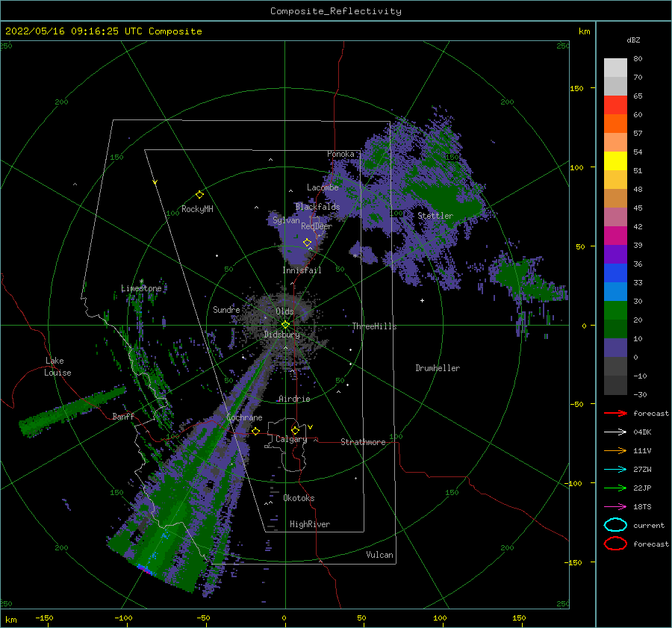The height and width of the screenshot is (628, 672).
Task: Click the current legend label
Action: click(x=649, y=526)
